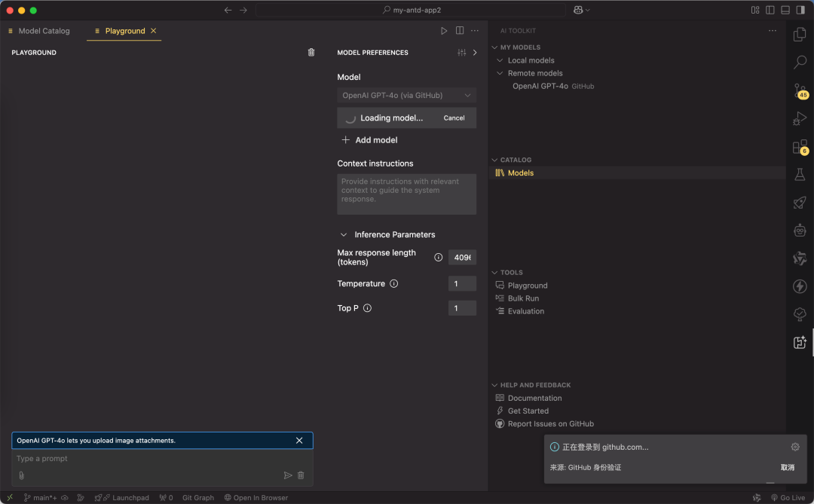This screenshot has height=504, width=814.
Task: Clear the playground with the trash icon
Action: (311, 52)
